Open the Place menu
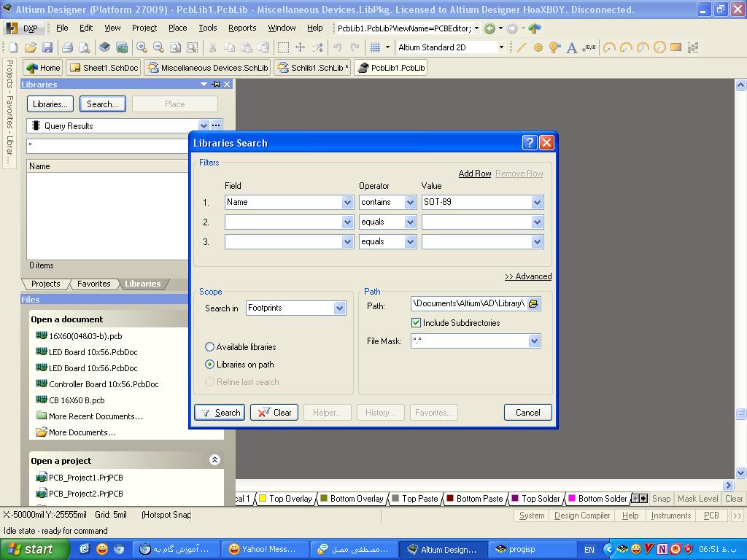This screenshot has width=747, height=560. click(x=178, y=28)
